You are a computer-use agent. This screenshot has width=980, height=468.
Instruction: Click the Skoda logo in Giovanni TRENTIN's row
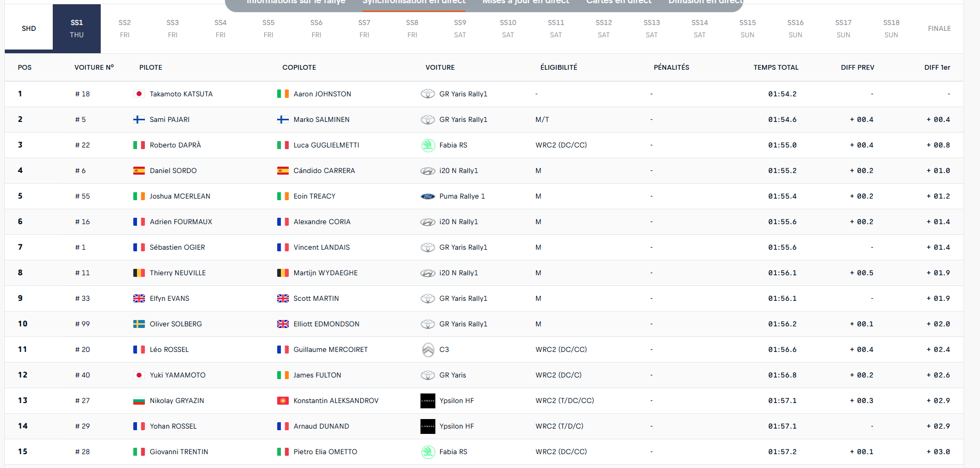click(x=428, y=451)
